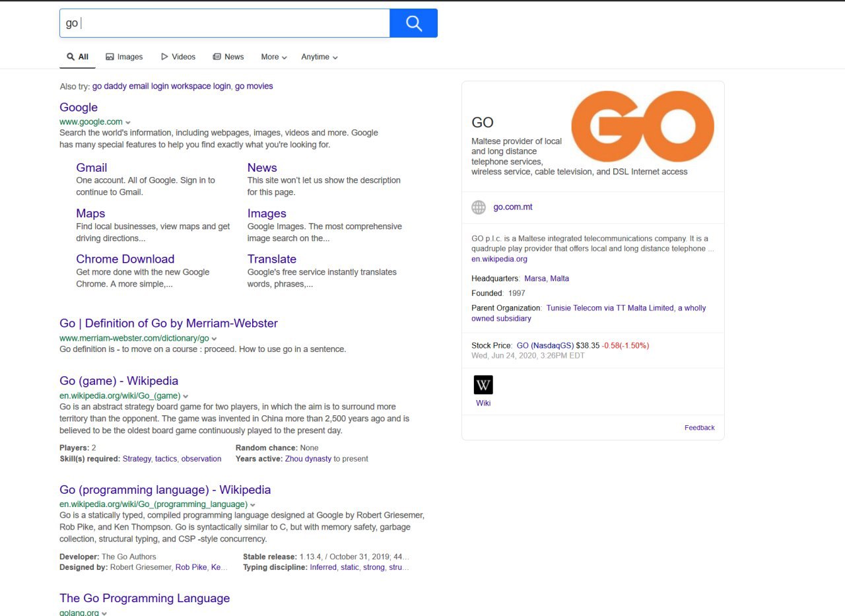
Task: Expand arrow beside Go_(programming_language) URL
Action: [x=253, y=505]
